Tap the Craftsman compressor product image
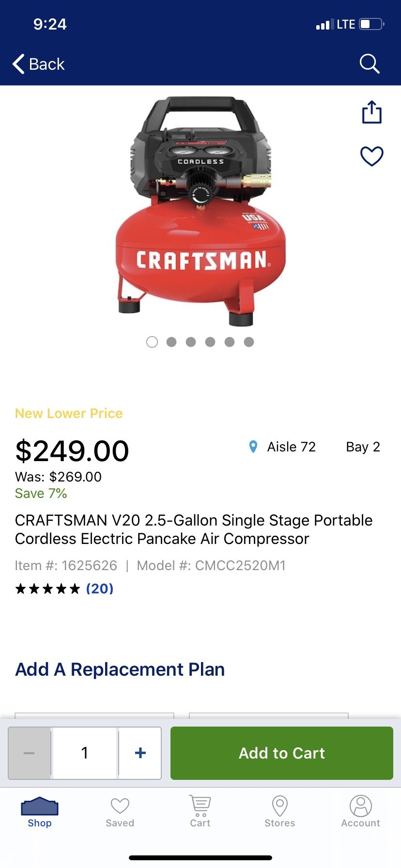This screenshot has width=401, height=868. (x=200, y=211)
